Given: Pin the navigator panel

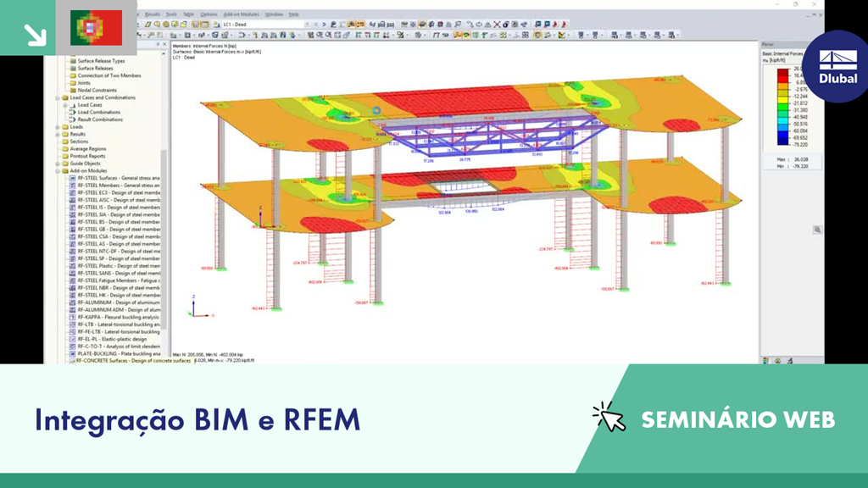Looking at the screenshot, I should [x=158, y=44].
